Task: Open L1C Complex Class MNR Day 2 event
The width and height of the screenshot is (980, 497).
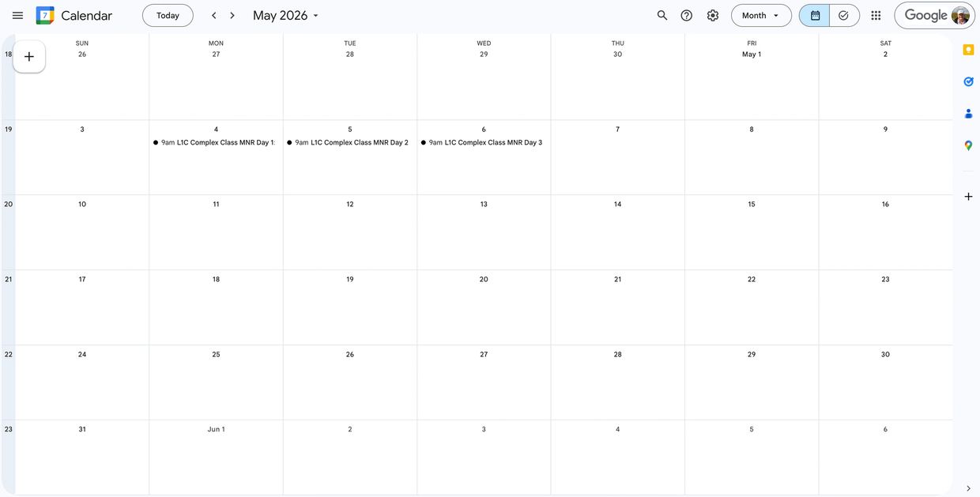Action: click(x=351, y=143)
